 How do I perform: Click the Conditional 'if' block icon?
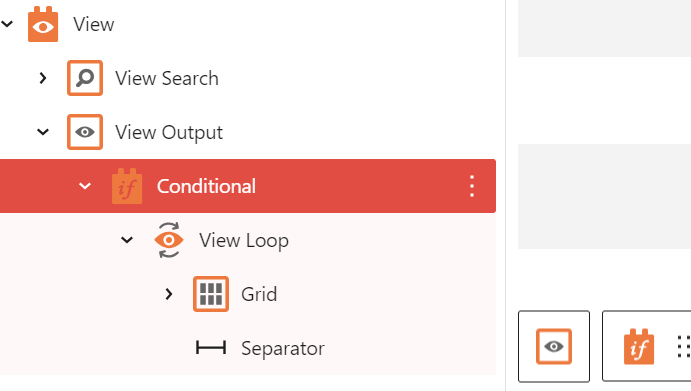point(127,186)
